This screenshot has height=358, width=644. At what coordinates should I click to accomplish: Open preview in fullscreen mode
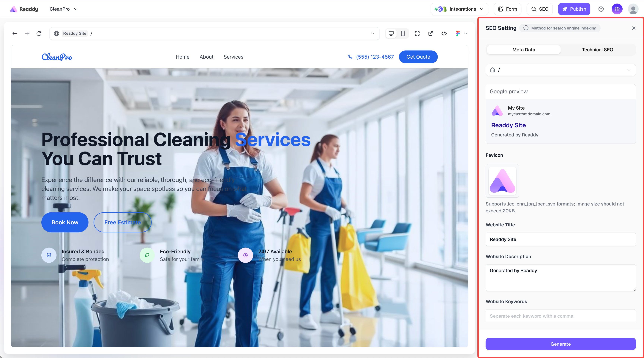point(417,34)
